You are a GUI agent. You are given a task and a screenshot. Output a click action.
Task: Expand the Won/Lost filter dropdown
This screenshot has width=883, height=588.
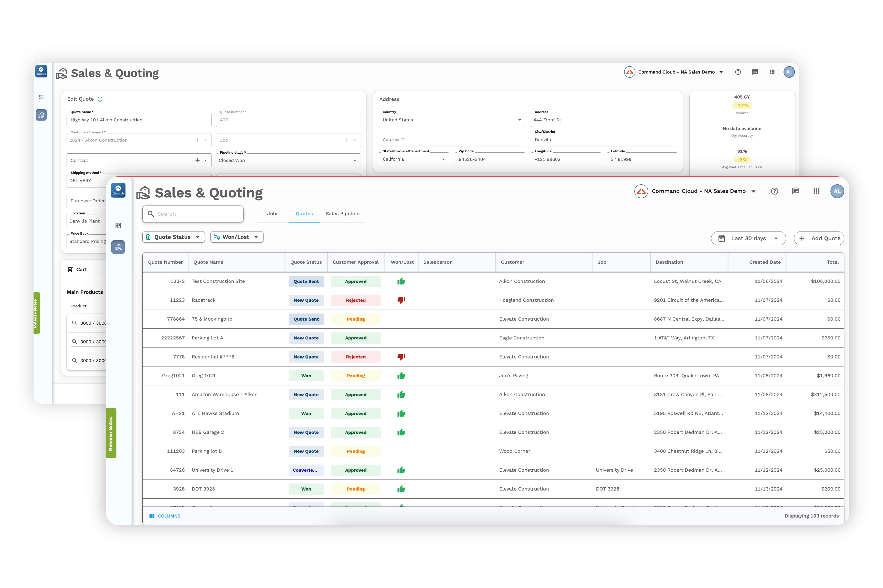tap(237, 237)
